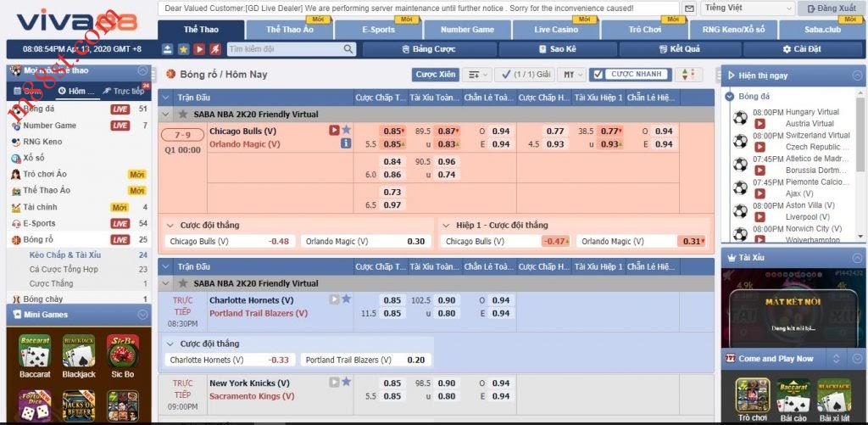Favorite the Charlotte Hornets (V) match star
The width and height of the screenshot is (868, 425).
[x=347, y=299]
